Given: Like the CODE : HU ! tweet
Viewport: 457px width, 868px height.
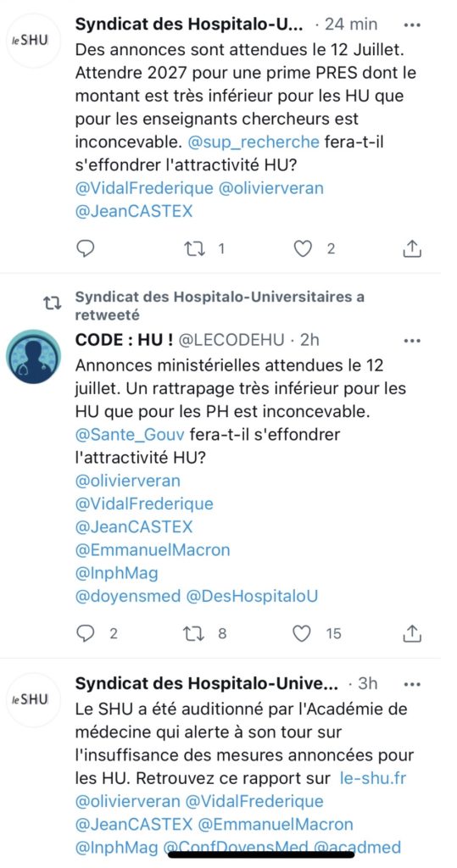Looking at the screenshot, I should click(x=302, y=633).
